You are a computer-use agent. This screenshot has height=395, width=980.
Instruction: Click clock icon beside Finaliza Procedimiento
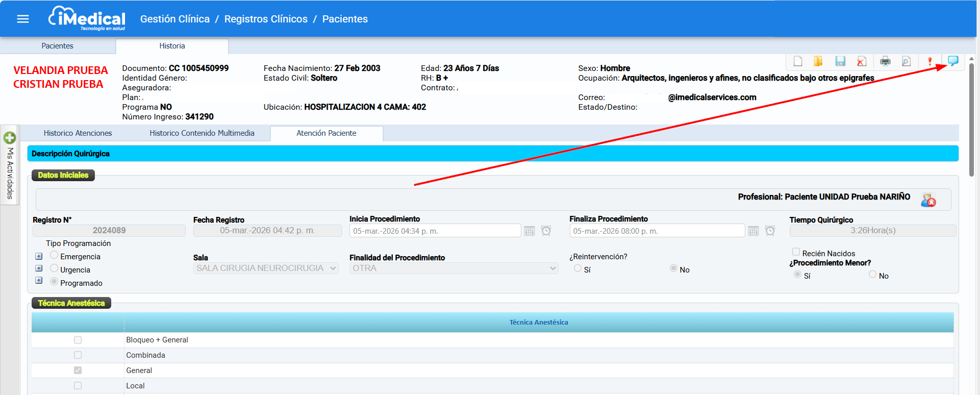tap(770, 231)
